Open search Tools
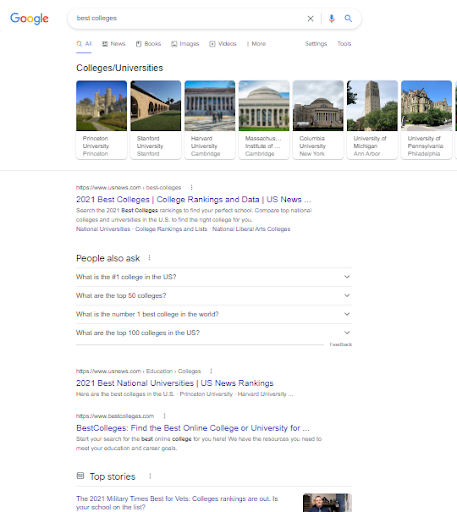 (344, 44)
